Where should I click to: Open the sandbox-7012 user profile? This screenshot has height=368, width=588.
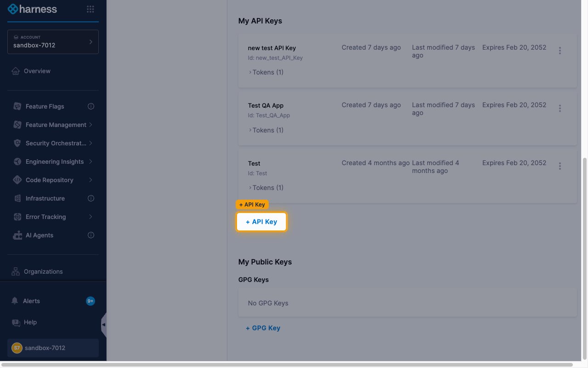pos(53,348)
